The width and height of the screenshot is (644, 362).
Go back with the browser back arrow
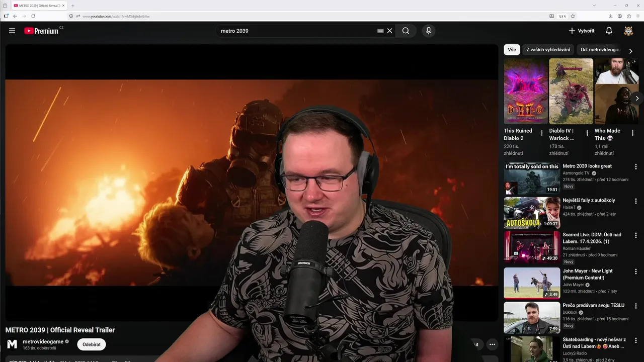click(15, 16)
